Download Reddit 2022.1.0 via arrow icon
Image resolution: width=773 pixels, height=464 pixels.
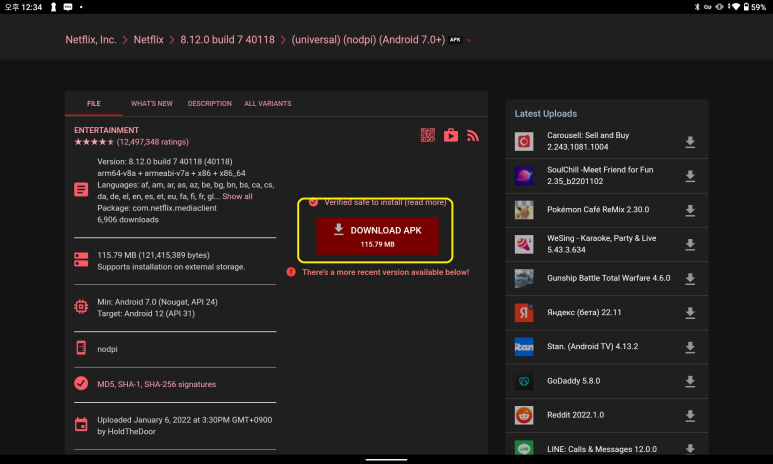click(690, 416)
